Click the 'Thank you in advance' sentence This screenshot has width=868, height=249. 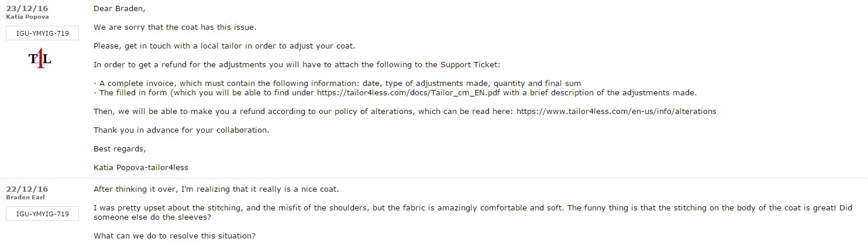click(x=181, y=130)
